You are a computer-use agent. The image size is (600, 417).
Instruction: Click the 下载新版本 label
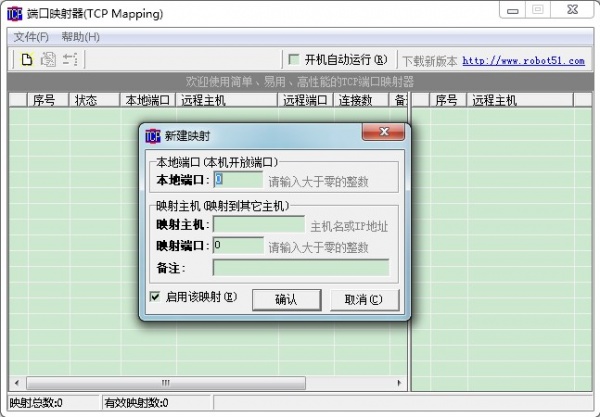[430, 61]
